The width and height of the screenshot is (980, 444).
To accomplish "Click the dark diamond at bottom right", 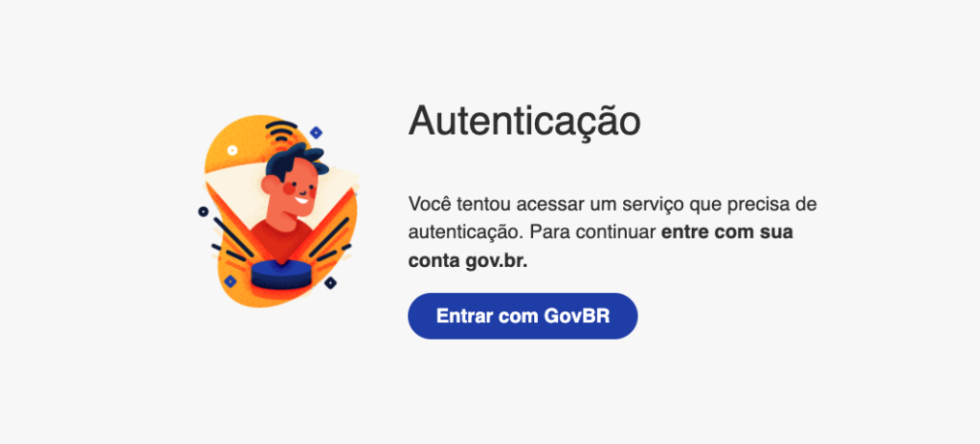I will click(330, 283).
